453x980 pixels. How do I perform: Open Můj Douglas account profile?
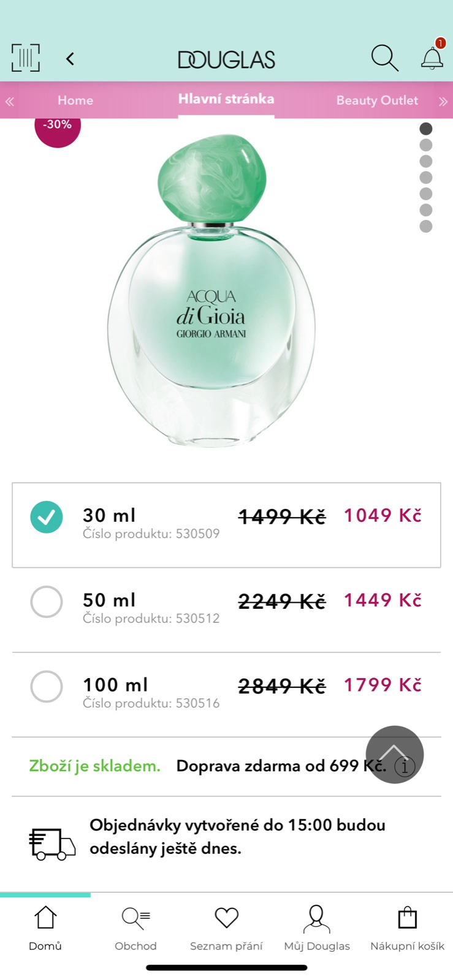click(x=317, y=928)
